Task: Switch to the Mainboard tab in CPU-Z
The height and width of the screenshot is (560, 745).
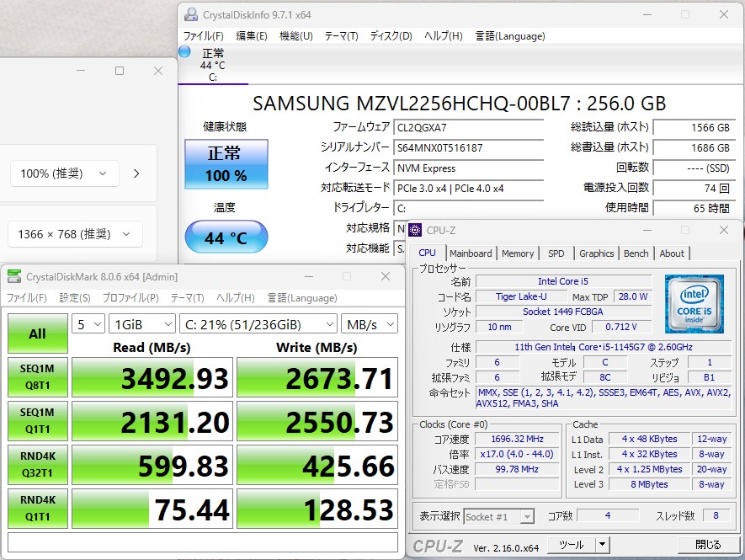Action: click(471, 253)
